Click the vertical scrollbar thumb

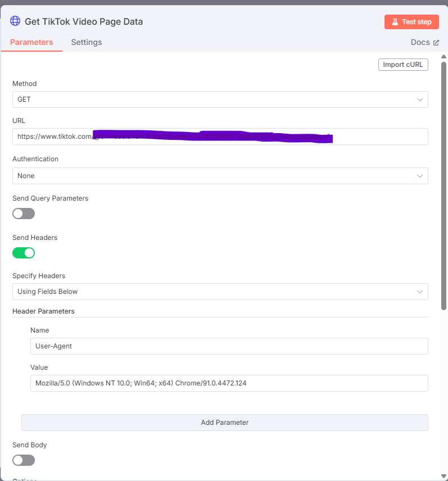[444, 186]
